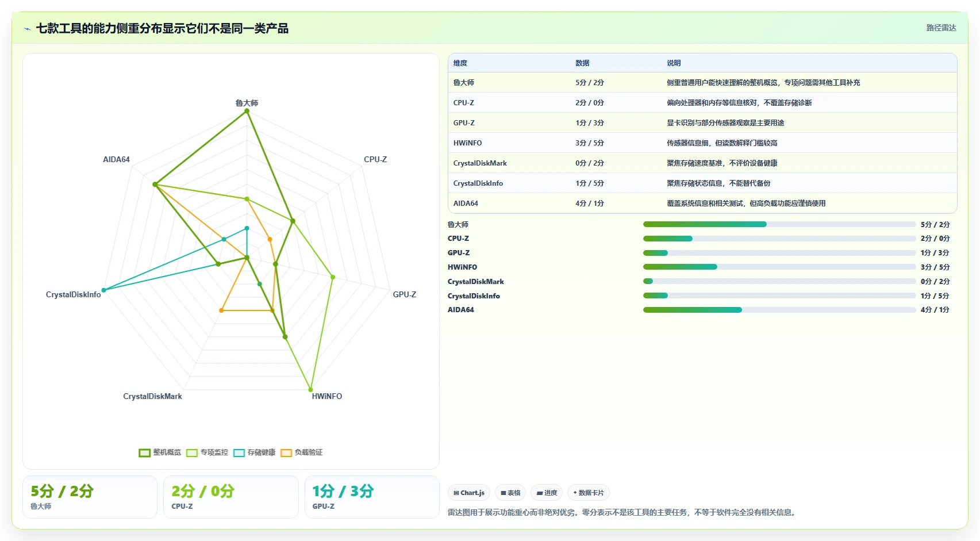980x541 pixels.
Task: Click the CrystalDiskInfo radar axis label
Action: coord(73,294)
